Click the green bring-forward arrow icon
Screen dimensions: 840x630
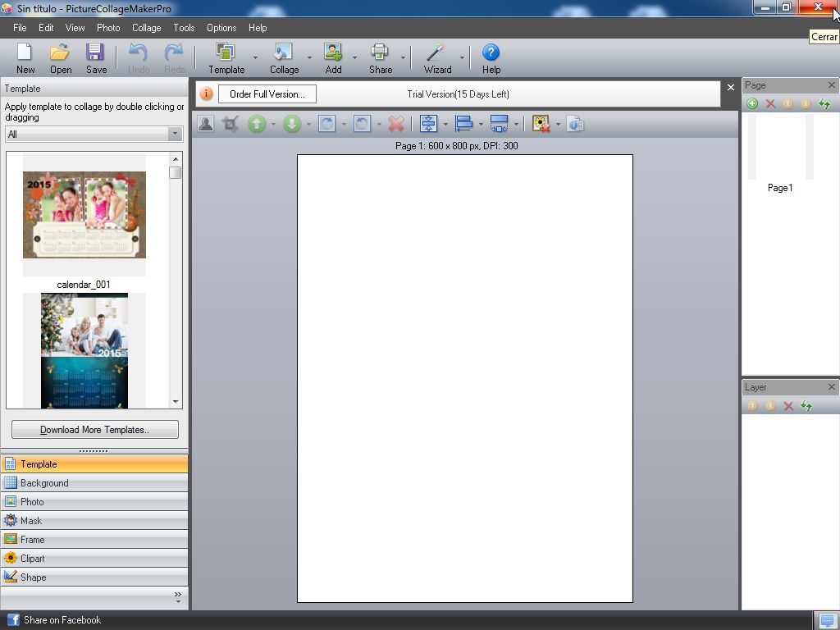(257, 124)
